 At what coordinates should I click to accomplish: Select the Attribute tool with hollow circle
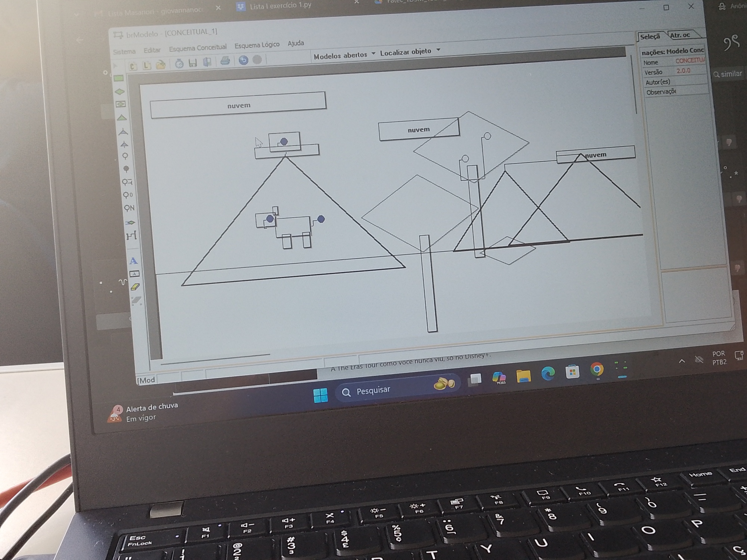point(125,156)
